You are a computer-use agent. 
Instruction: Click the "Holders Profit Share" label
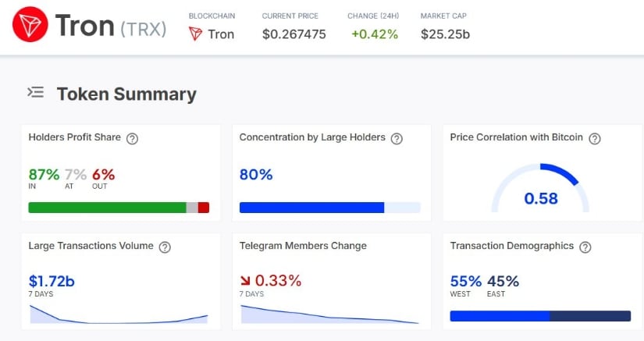(x=75, y=137)
